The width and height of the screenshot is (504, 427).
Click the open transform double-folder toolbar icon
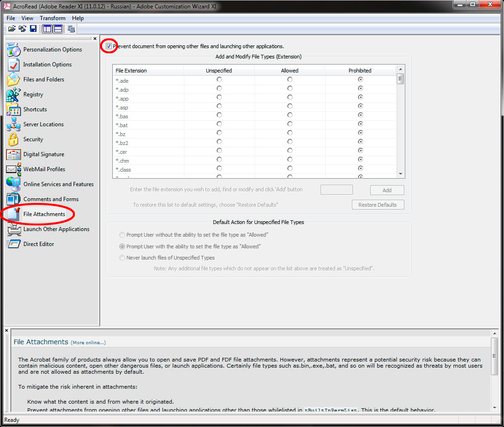(22, 29)
